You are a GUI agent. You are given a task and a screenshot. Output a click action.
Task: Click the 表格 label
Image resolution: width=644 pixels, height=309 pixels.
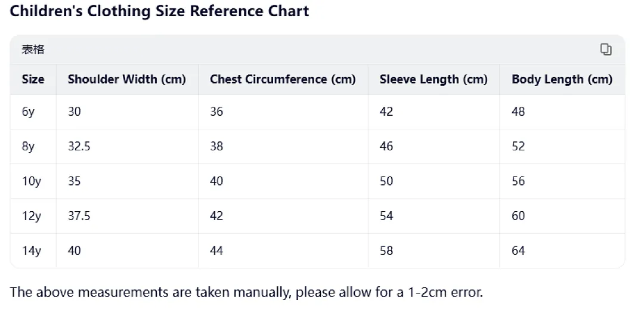[x=33, y=50]
